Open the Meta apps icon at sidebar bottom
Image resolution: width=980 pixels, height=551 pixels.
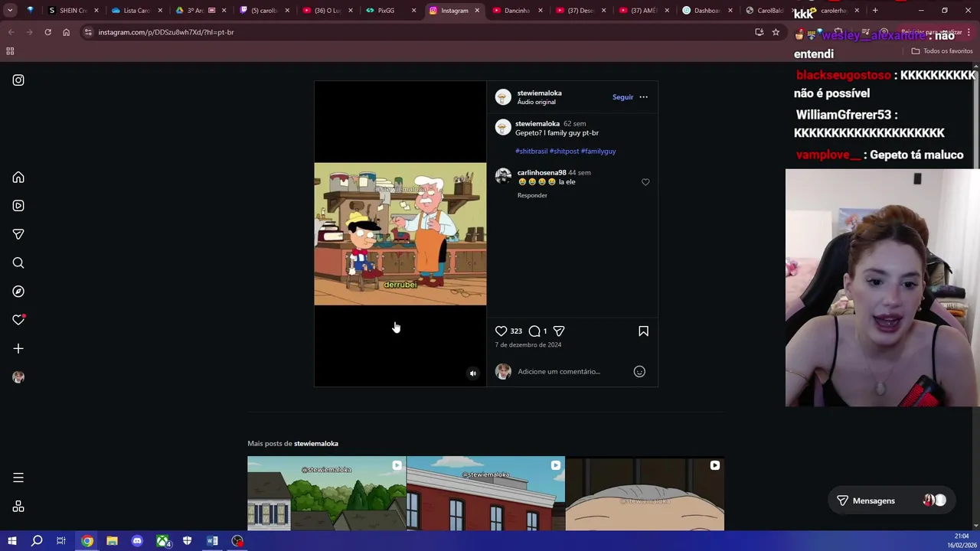click(x=18, y=507)
